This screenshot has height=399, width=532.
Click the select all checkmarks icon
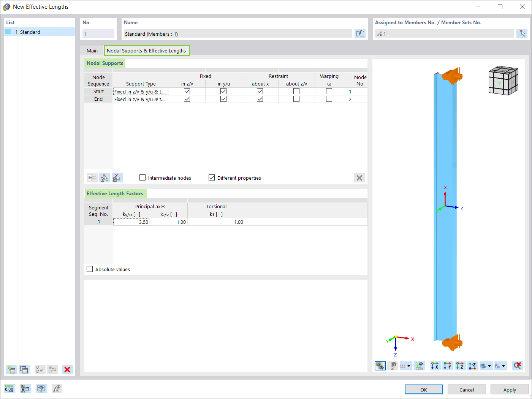click(40, 369)
